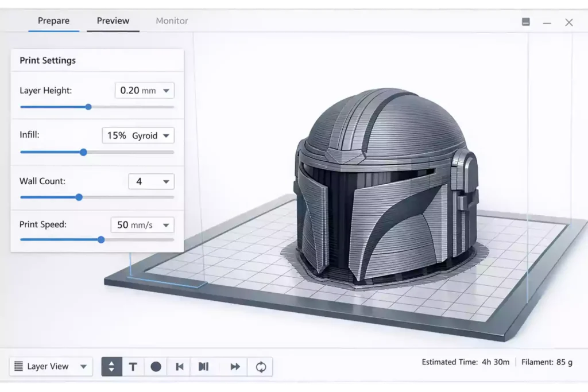Screen dimensions: 588x392
Task: Click the window mode icon near minimize button
Action: coord(525,21)
